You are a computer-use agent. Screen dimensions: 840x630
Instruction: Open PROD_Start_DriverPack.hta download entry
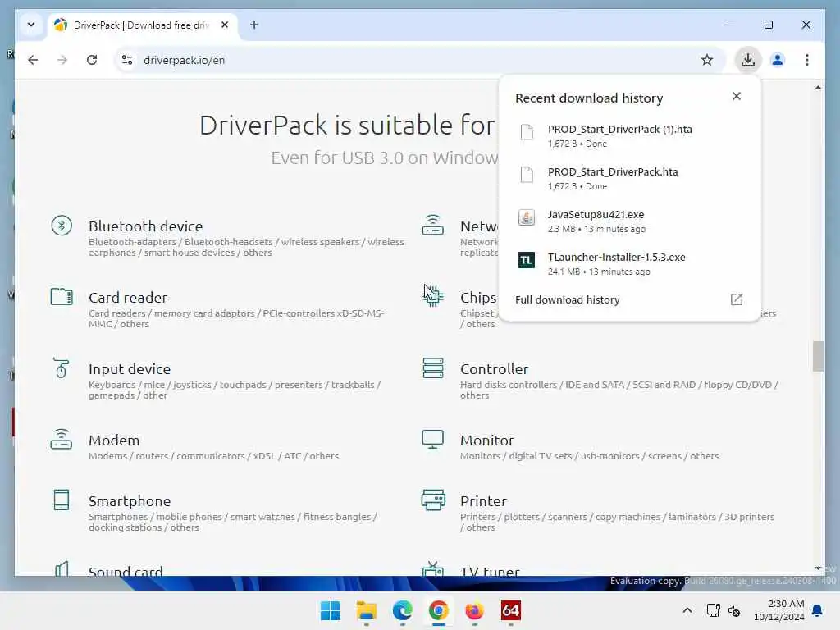click(629, 178)
